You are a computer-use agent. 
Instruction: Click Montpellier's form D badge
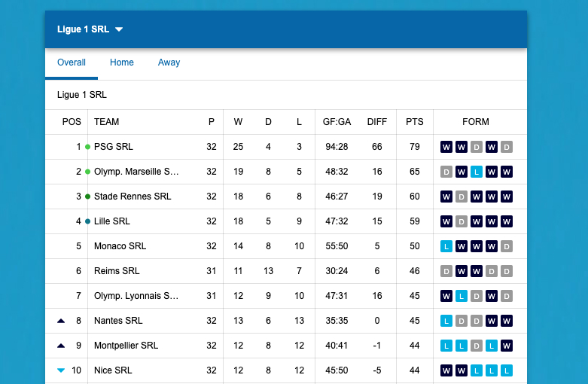tap(477, 346)
